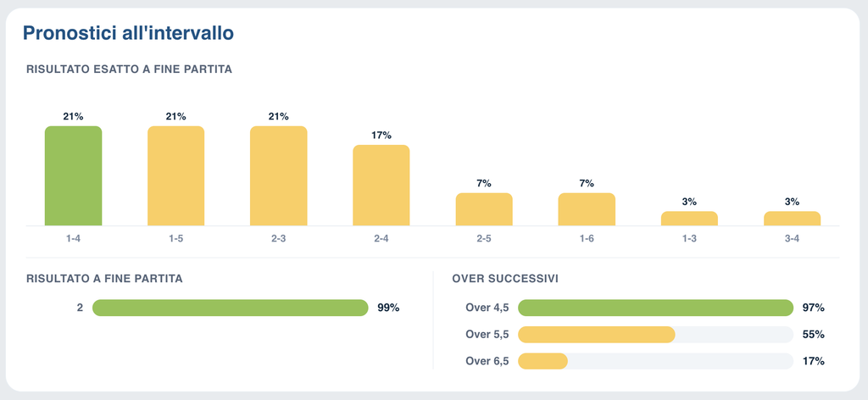Select the 2-4 bar showing 17%

[x=381, y=186]
